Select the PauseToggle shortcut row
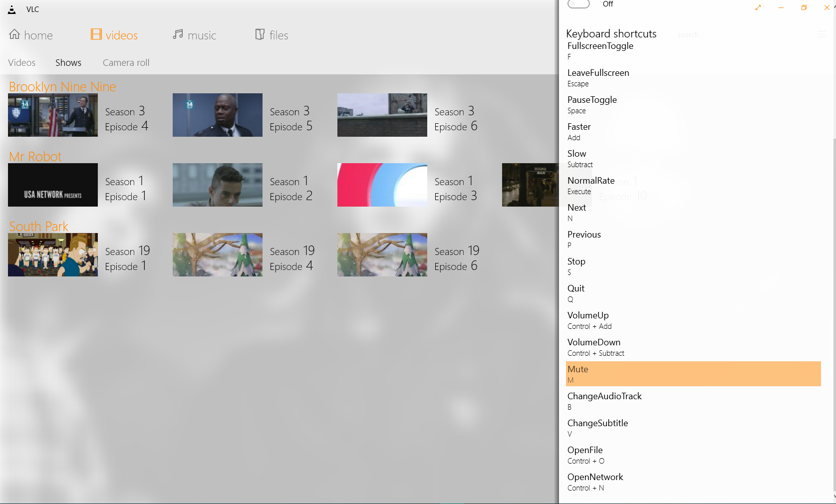 (x=693, y=104)
